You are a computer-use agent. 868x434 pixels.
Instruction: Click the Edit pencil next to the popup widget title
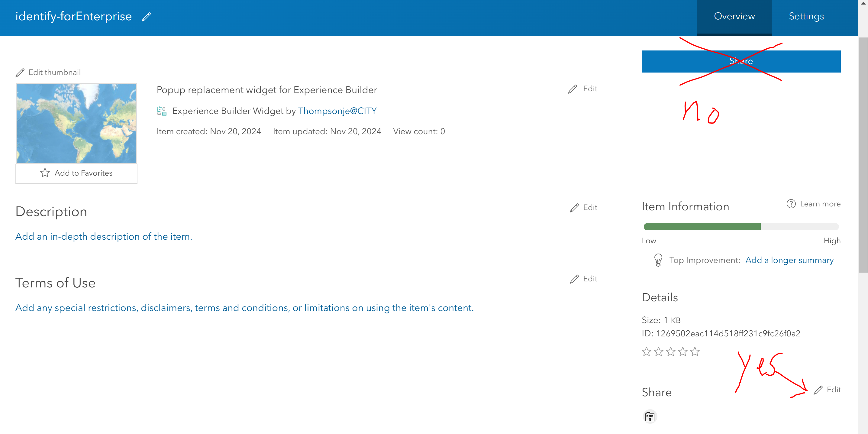pos(572,89)
